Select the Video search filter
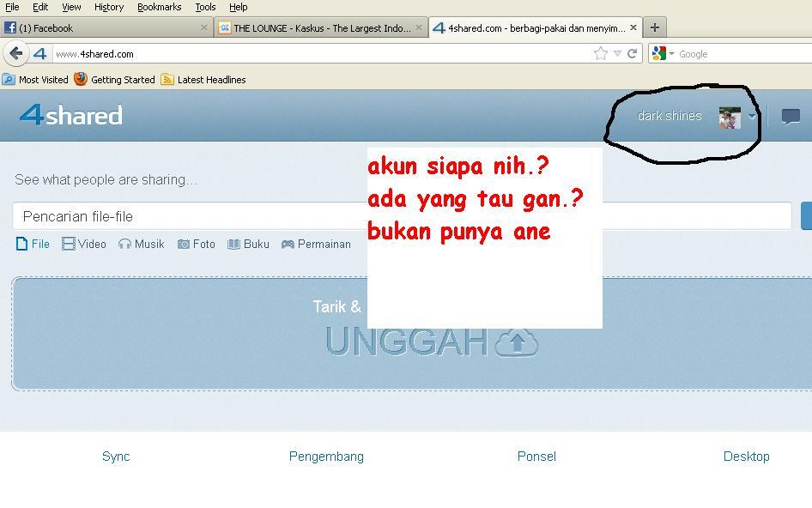812x508 pixels. [x=84, y=244]
